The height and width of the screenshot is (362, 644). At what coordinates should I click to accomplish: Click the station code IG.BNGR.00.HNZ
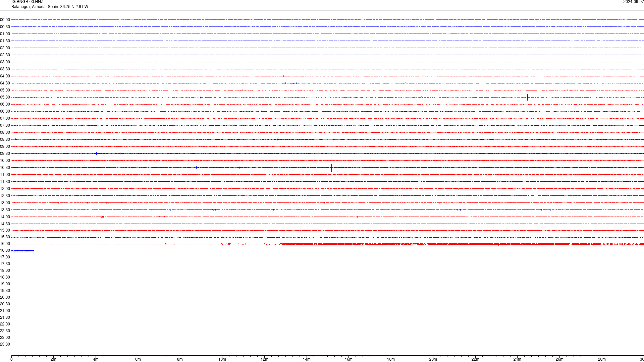click(x=27, y=2)
